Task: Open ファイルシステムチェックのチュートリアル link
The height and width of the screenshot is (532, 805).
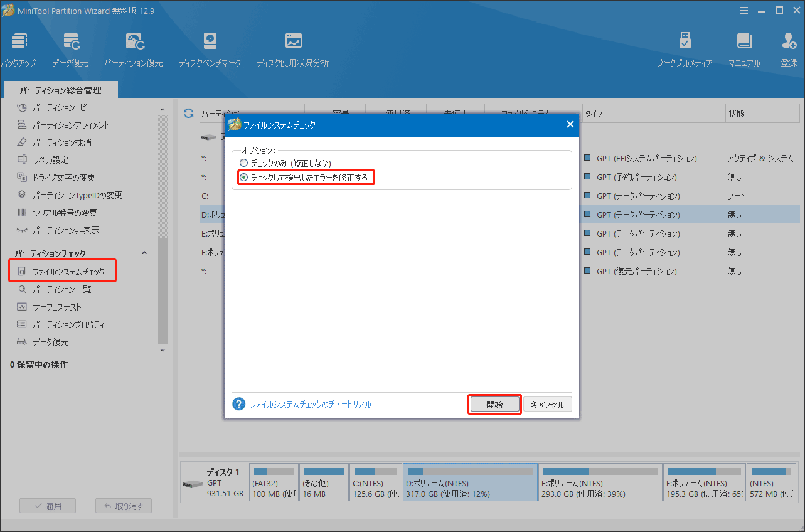Action: click(x=311, y=405)
